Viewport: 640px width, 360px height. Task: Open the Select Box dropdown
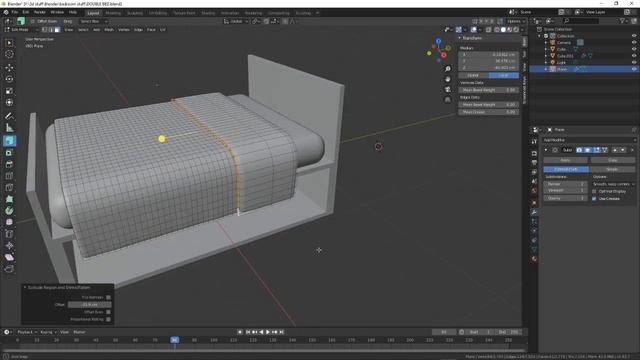click(x=93, y=21)
